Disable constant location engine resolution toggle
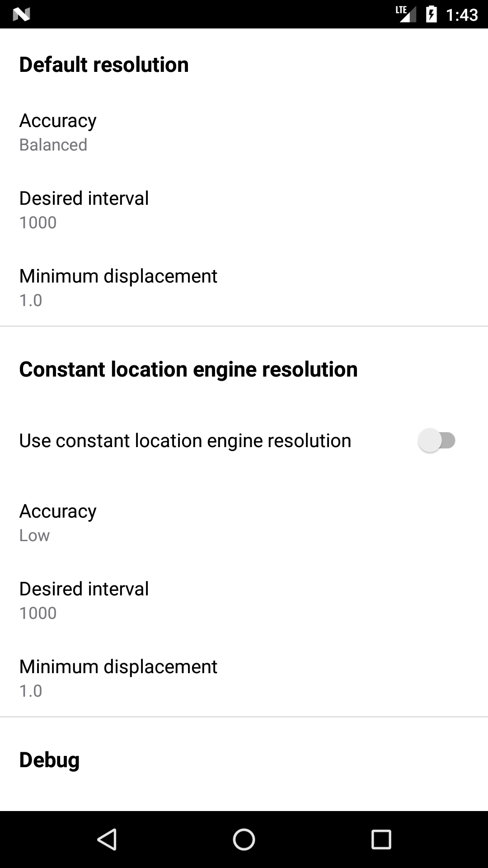Image resolution: width=488 pixels, height=868 pixels. pos(436,440)
